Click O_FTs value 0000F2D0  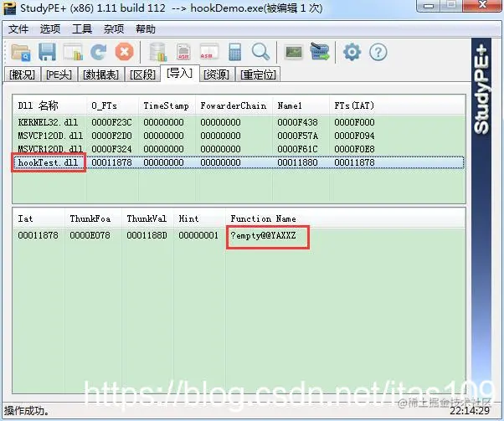[x=111, y=136]
